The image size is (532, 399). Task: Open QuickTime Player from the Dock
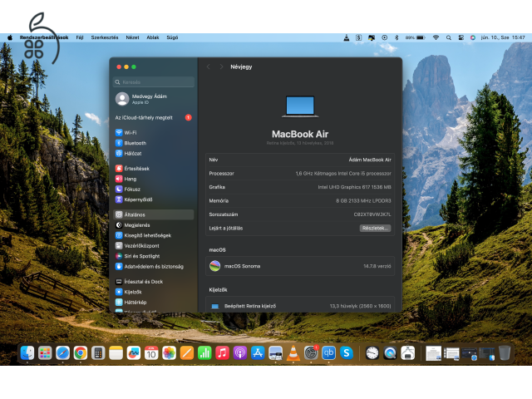coord(390,353)
